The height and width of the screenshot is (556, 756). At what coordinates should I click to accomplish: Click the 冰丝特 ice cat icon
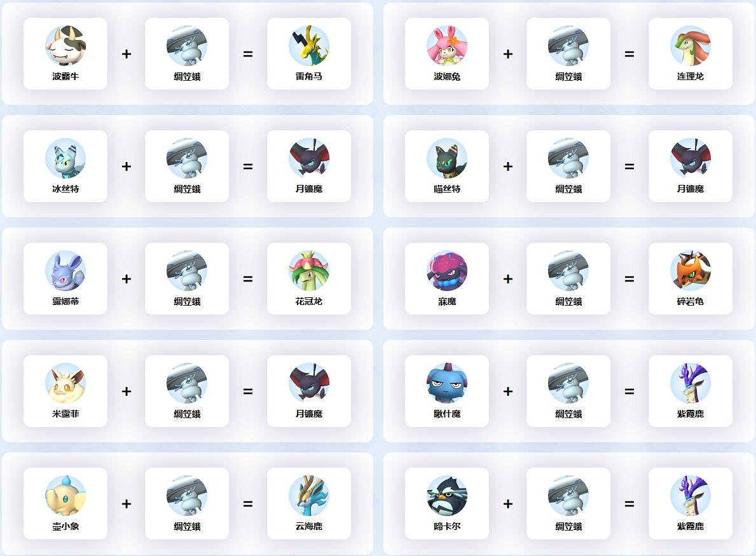coord(65,158)
